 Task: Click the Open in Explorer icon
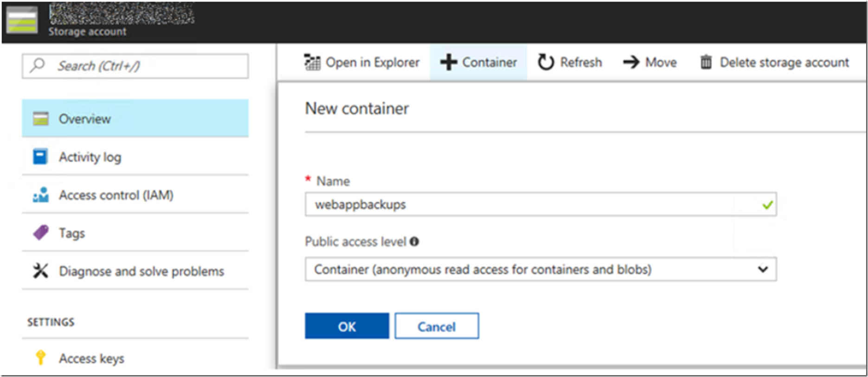(x=312, y=62)
